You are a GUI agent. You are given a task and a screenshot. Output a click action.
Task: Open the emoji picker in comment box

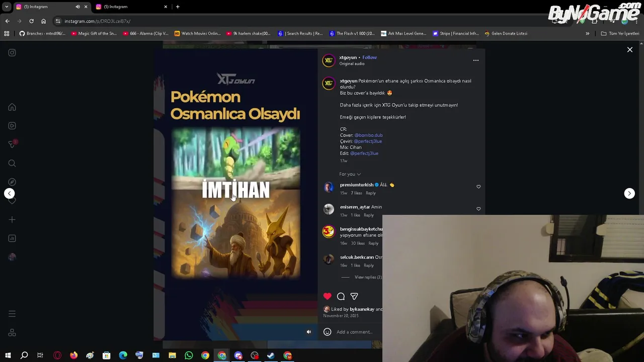[x=327, y=332]
